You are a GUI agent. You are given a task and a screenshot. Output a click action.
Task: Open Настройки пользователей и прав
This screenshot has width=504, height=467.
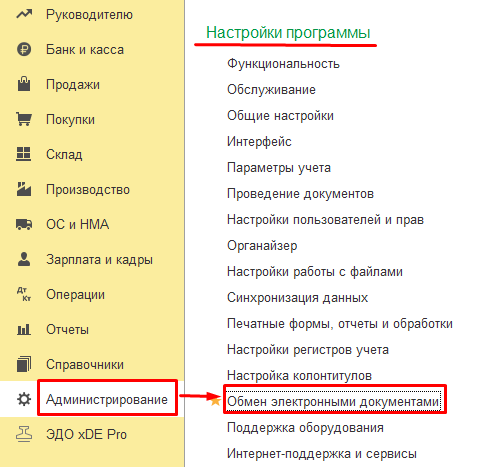coord(325,220)
